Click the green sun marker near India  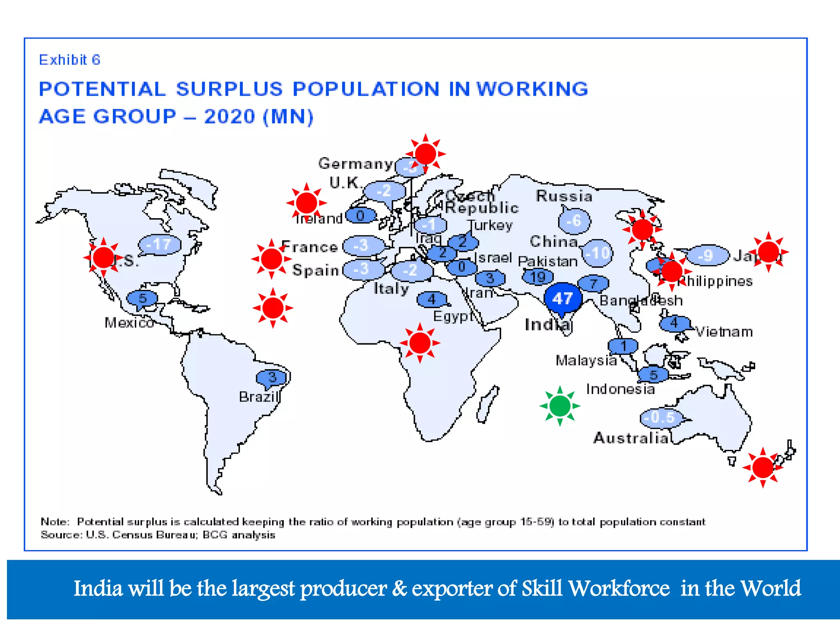click(x=559, y=406)
